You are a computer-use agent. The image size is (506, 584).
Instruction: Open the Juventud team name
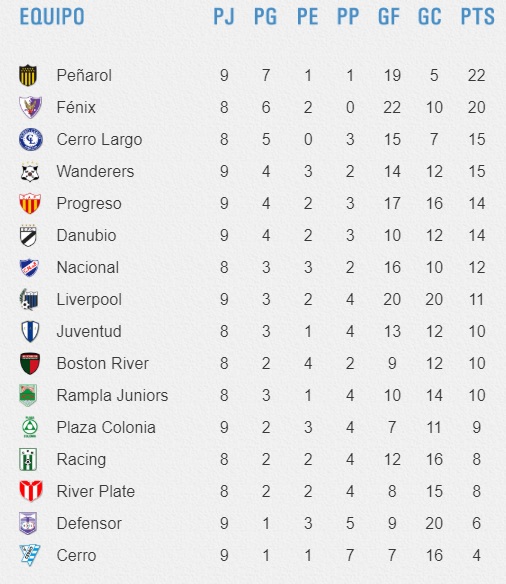[x=89, y=331]
